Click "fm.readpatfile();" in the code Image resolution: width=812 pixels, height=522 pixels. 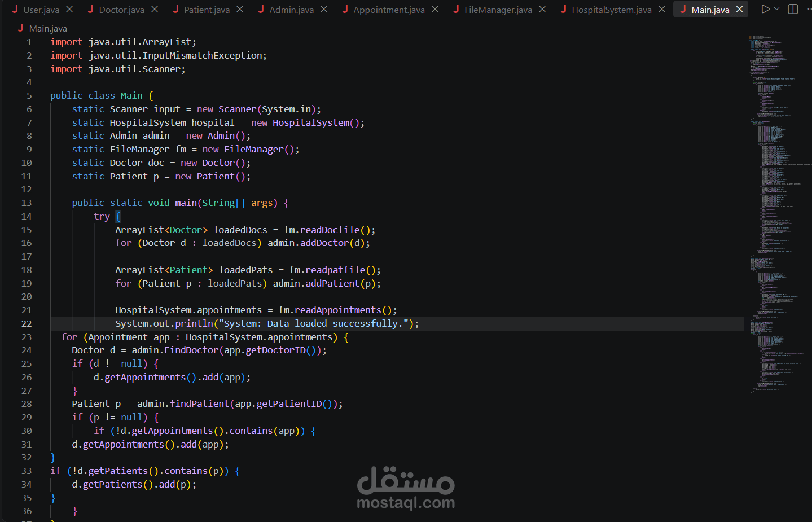[335, 270]
